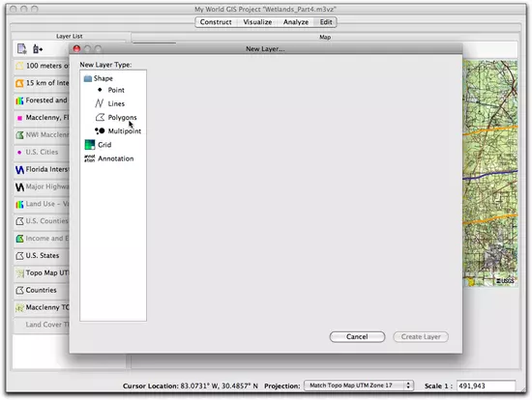The image size is (532, 400).
Task: Switch to the Edit tab
Action: [326, 22]
